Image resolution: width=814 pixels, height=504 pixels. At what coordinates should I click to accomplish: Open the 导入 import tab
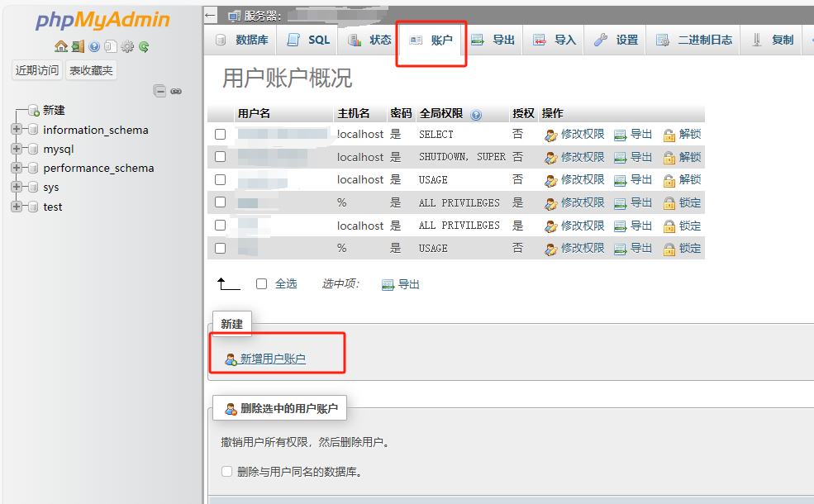[x=555, y=40]
